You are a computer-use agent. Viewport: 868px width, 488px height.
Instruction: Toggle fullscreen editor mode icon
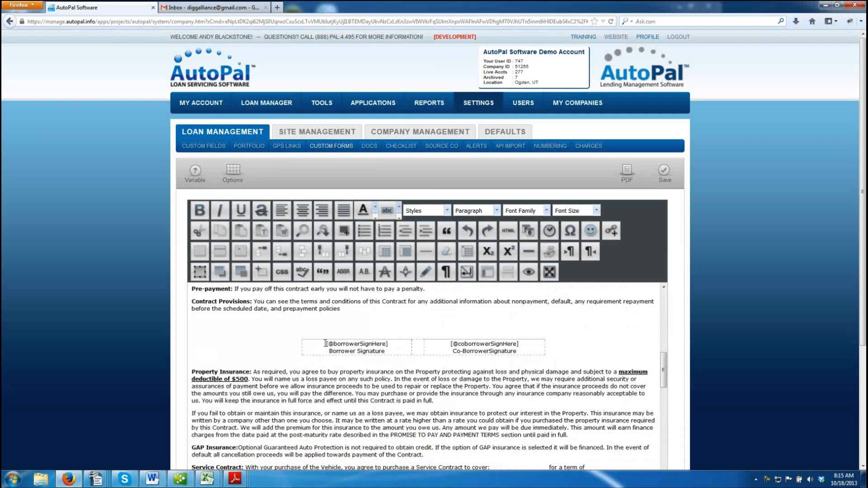pyautogui.click(x=549, y=272)
